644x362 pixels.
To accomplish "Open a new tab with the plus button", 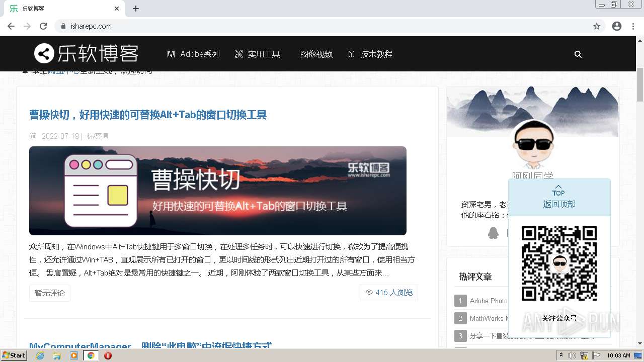I will 136,9.
